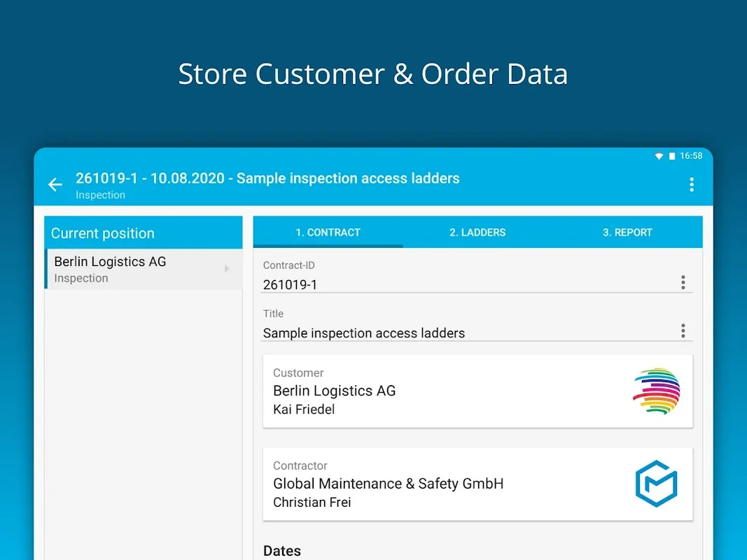
Task: Click the Dates section heading
Action: pyautogui.click(x=282, y=551)
